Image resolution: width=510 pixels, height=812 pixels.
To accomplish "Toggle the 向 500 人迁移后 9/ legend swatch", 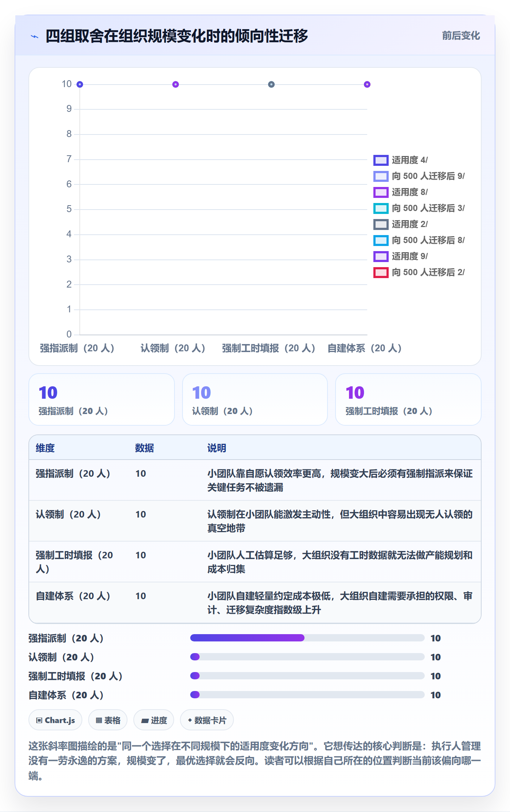I will tap(381, 176).
